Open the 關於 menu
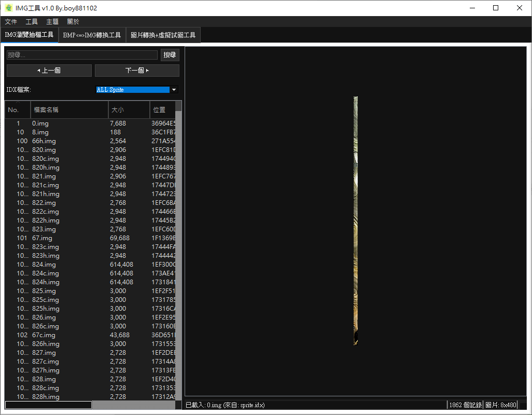The height and width of the screenshot is (415, 532). click(73, 22)
